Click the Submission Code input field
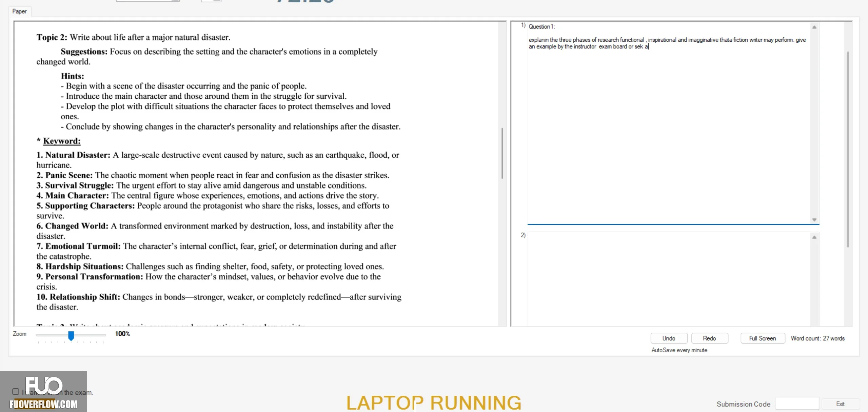 pos(797,404)
